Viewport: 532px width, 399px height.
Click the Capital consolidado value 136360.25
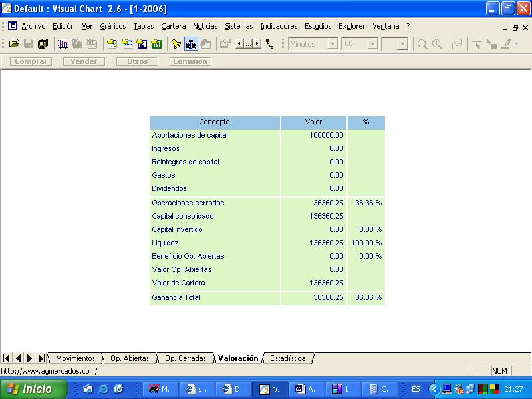(x=327, y=217)
